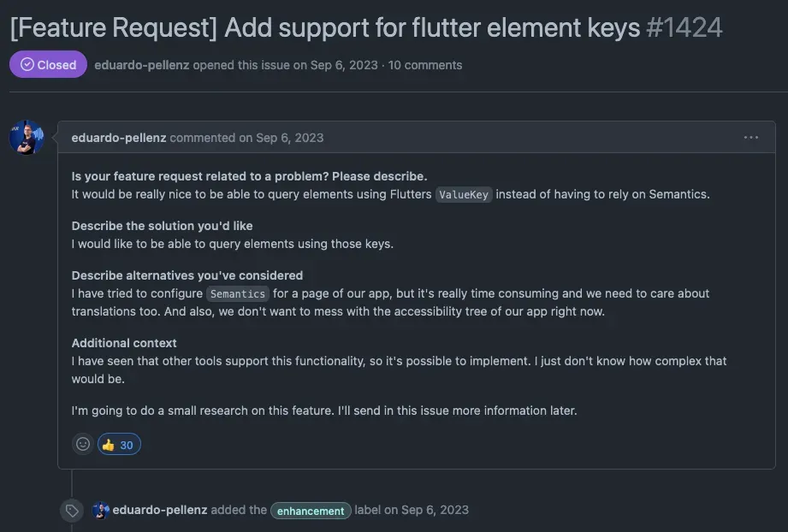This screenshot has height=532, width=788.
Task: Click small avatar beside label event
Action: 100,511
